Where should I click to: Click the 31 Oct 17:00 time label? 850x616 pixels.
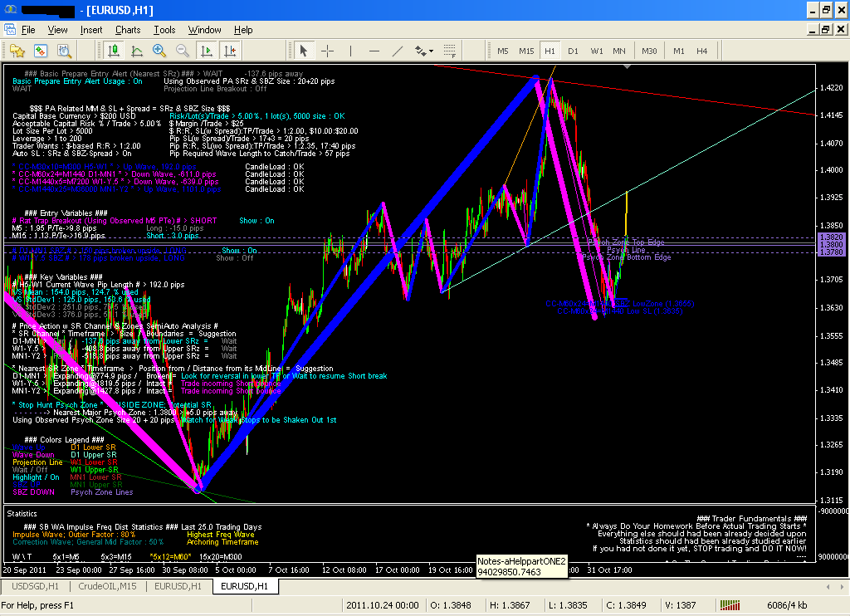(609, 570)
